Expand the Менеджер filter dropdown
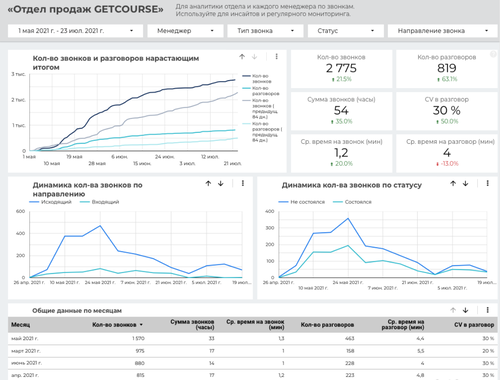The height and width of the screenshot is (380, 500). [185, 31]
